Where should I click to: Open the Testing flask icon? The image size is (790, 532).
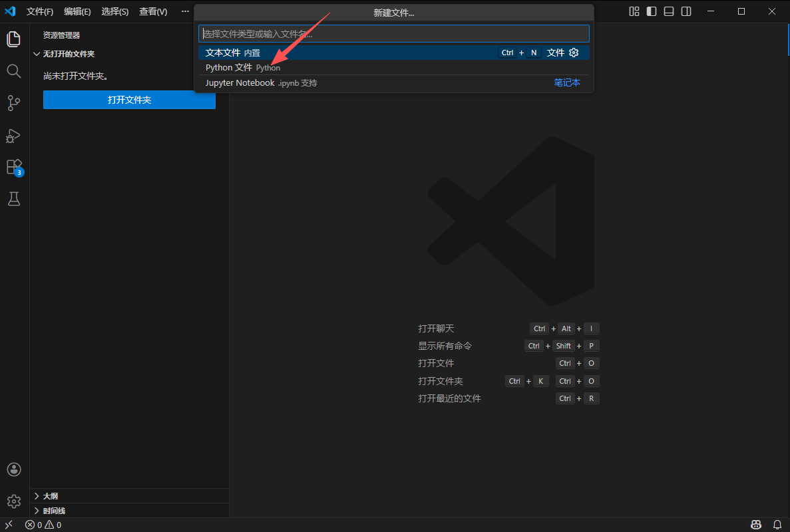coord(14,199)
